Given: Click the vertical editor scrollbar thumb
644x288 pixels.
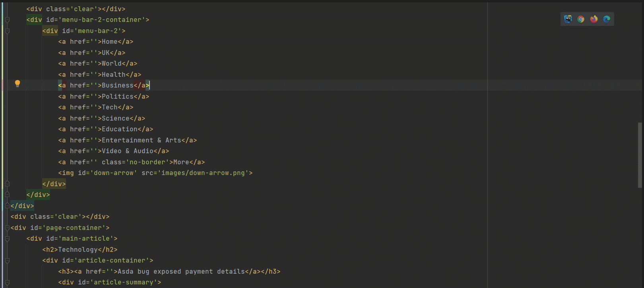Looking at the screenshot, I should pos(640,155).
